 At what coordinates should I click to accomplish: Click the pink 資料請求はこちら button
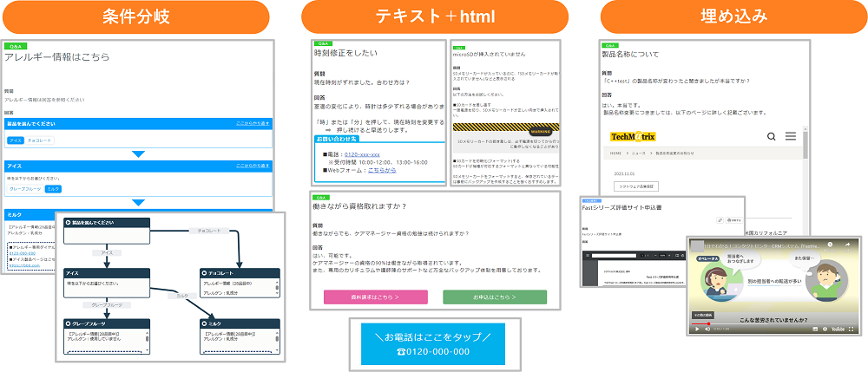click(376, 297)
